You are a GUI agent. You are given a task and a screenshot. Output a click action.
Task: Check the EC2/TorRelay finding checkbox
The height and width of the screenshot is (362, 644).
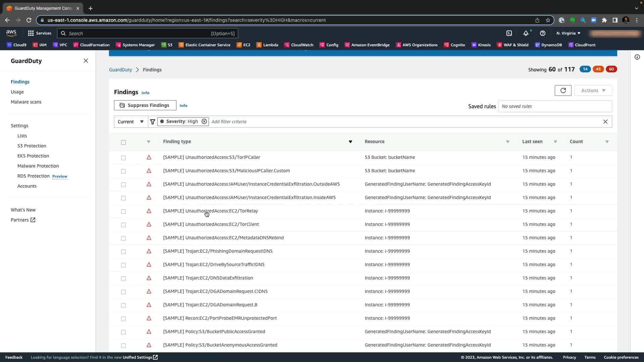(123, 211)
